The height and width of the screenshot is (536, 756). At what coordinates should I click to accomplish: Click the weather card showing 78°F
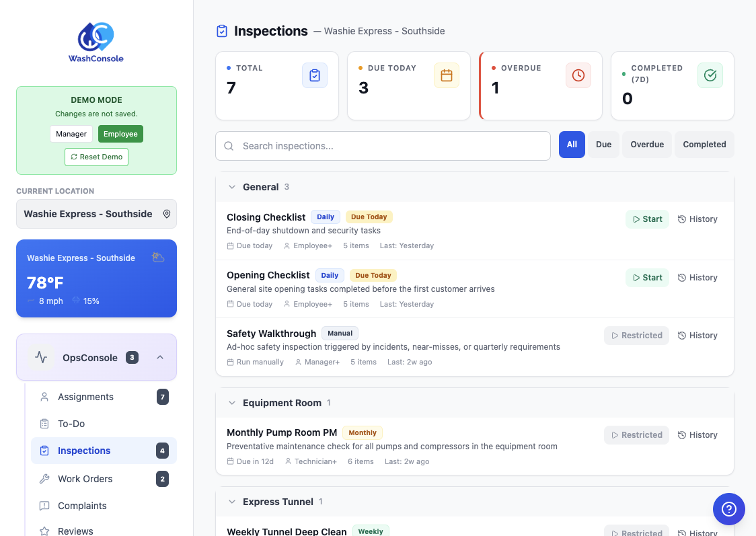96,278
